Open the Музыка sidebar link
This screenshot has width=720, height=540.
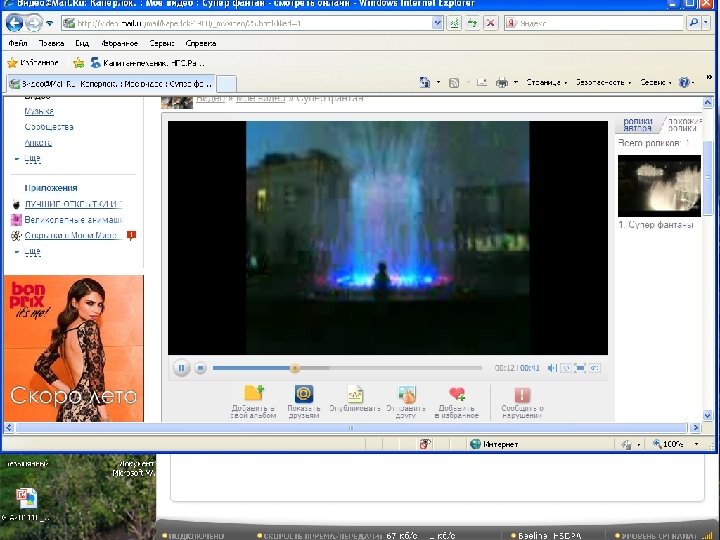pos(39,111)
